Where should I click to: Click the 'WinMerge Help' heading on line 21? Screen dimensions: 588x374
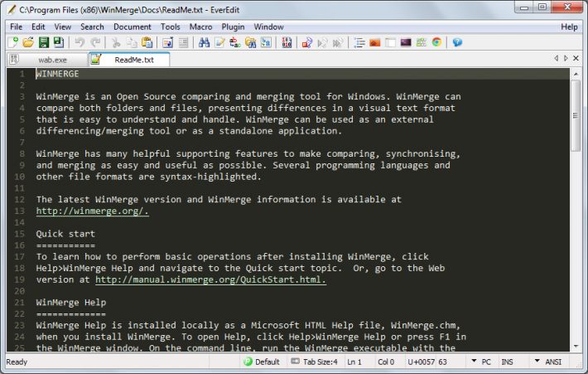[x=71, y=303]
